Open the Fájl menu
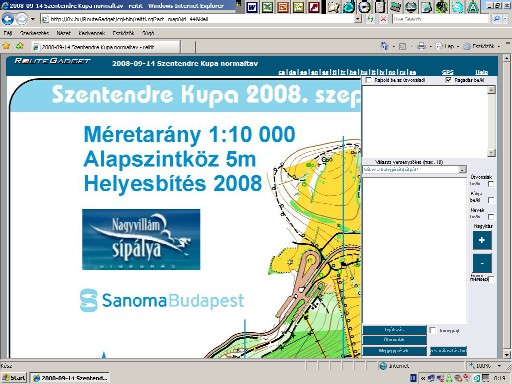This screenshot has height=384, width=512. (x=8, y=33)
